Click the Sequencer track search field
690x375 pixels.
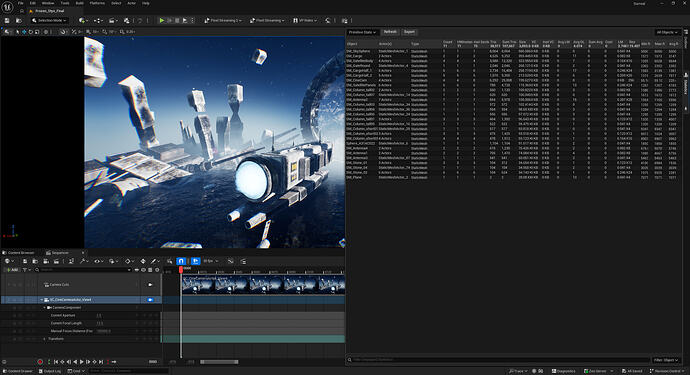click(83, 270)
